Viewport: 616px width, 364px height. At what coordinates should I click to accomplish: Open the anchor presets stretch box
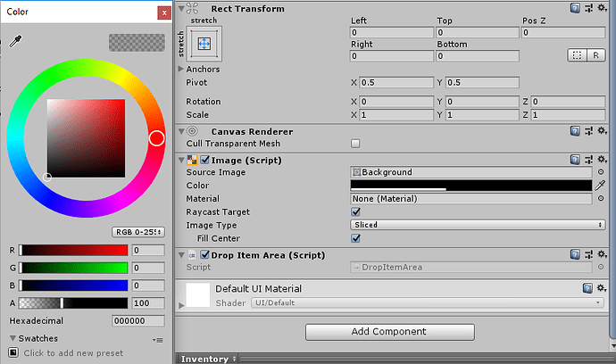point(204,44)
